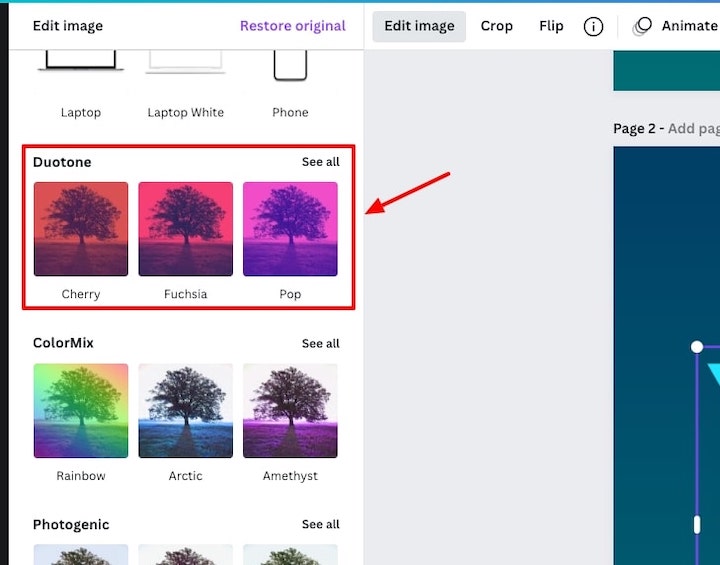This screenshot has width=720, height=565.
Task: Expand ColorMix with See all
Action: (x=320, y=344)
